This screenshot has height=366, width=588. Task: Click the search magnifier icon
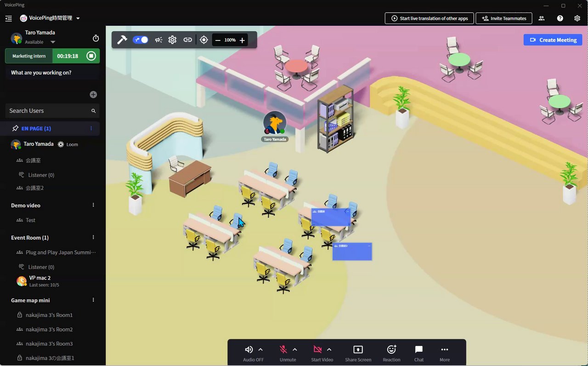tap(94, 111)
